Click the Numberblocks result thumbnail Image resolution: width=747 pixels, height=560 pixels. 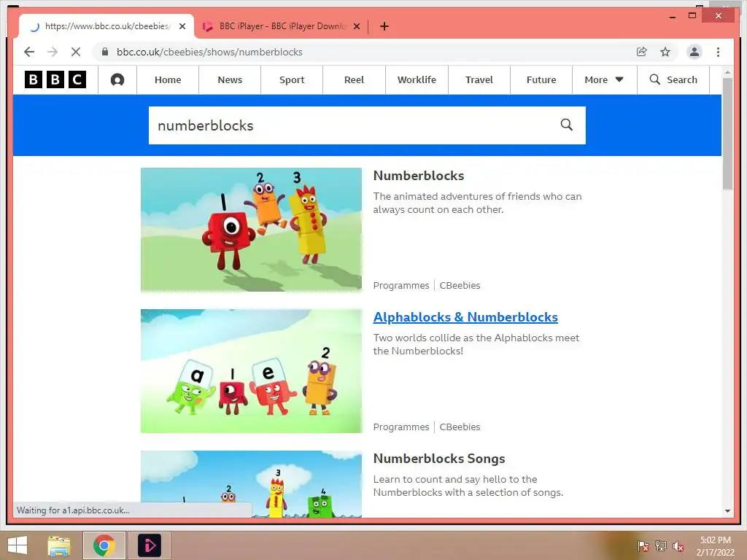pos(251,230)
